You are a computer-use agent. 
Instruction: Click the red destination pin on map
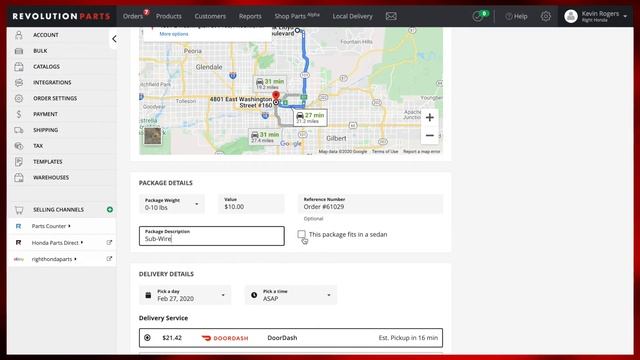pyautogui.click(x=276, y=97)
